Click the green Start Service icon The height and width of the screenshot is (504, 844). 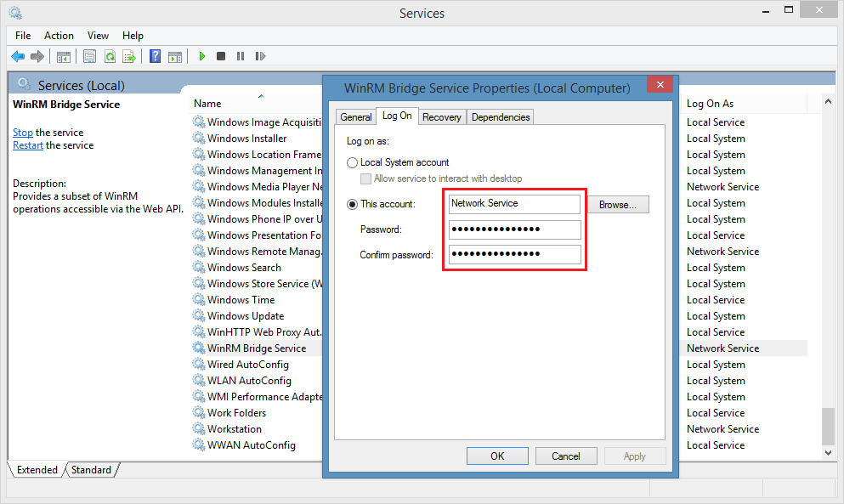201,56
